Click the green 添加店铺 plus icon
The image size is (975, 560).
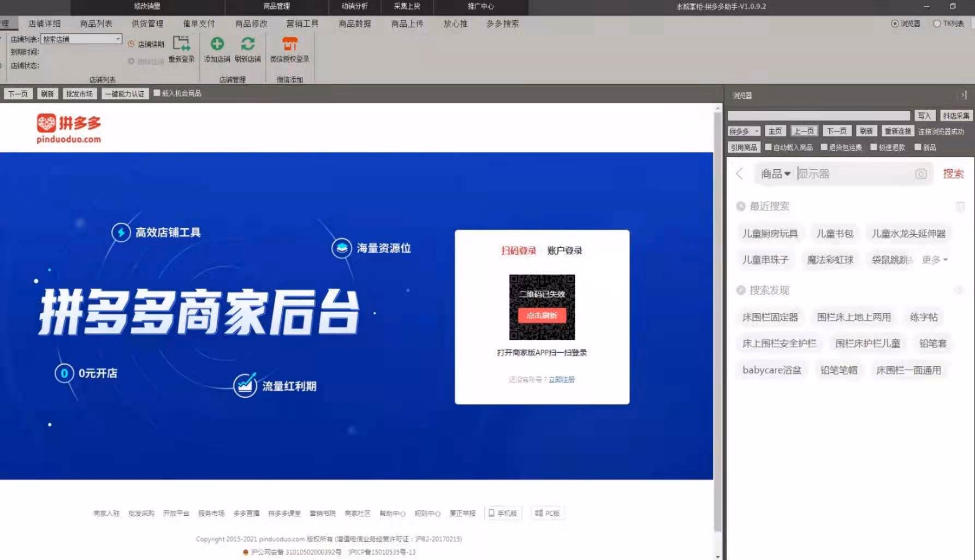coord(217,44)
